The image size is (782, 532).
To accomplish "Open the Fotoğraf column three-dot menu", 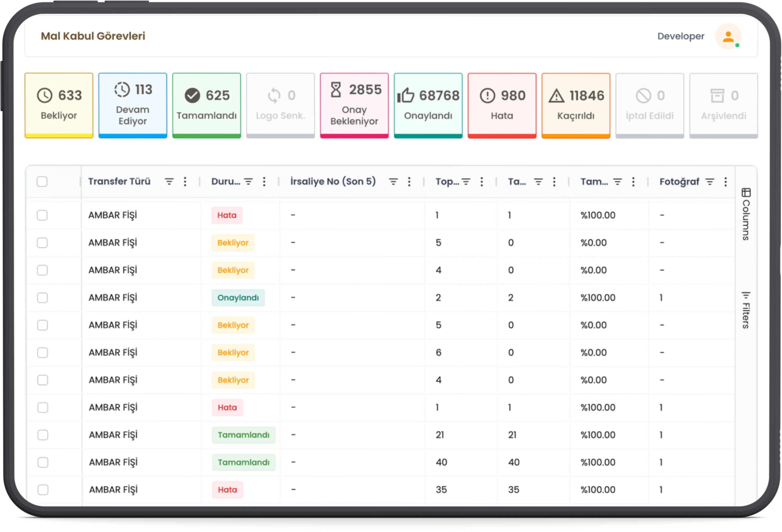I will (x=725, y=182).
